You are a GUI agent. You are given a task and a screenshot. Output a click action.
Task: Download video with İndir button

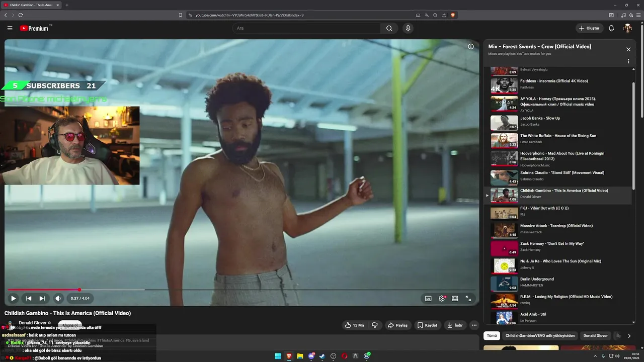(x=455, y=325)
